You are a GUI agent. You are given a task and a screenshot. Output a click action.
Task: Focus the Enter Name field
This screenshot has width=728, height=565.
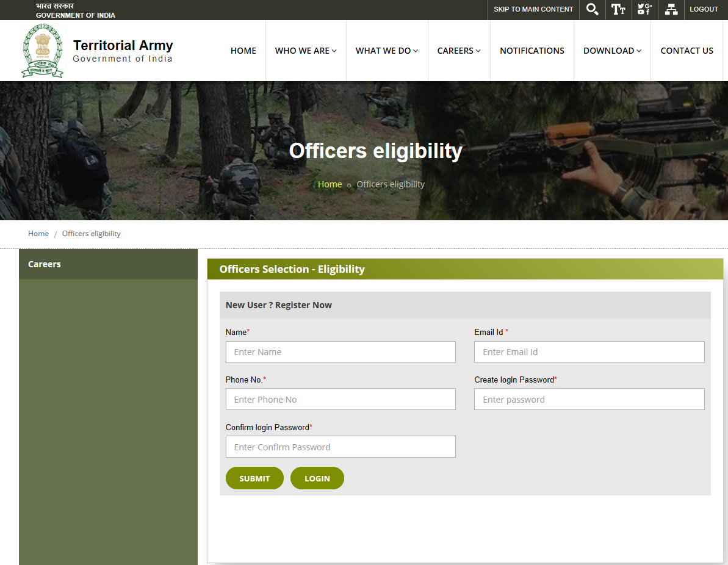pos(341,352)
